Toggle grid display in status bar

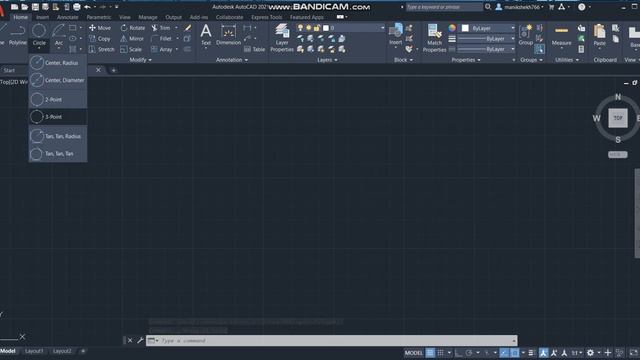[430, 353]
